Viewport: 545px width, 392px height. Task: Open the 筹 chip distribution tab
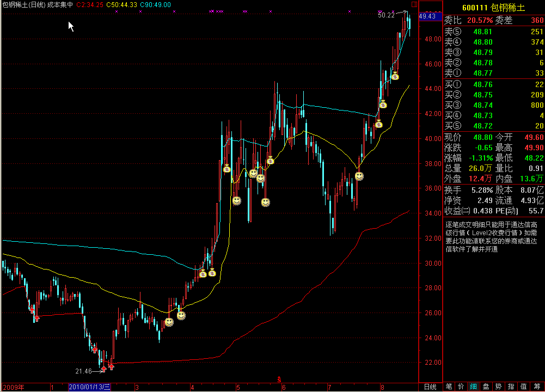coord(537,387)
